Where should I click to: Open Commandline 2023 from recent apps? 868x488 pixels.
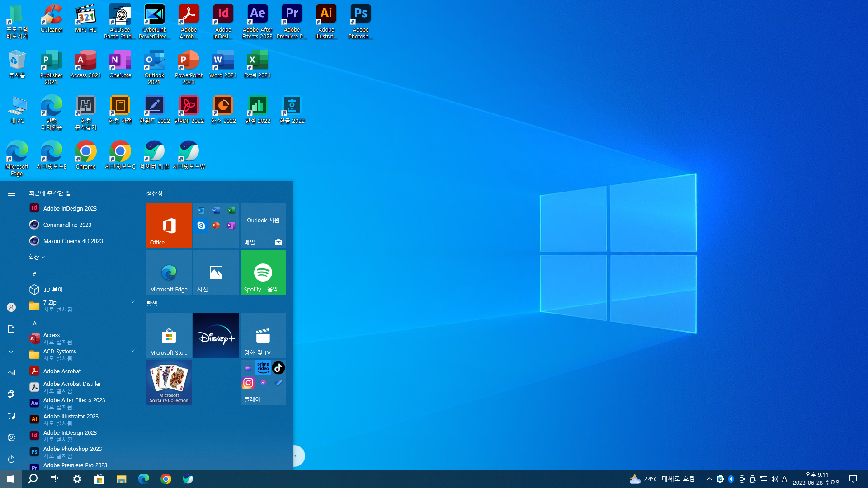tap(67, 225)
